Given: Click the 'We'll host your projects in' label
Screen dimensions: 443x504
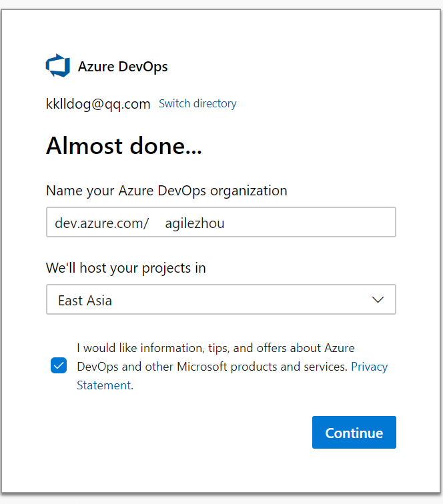Looking at the screenshot, I should (126, 268).
